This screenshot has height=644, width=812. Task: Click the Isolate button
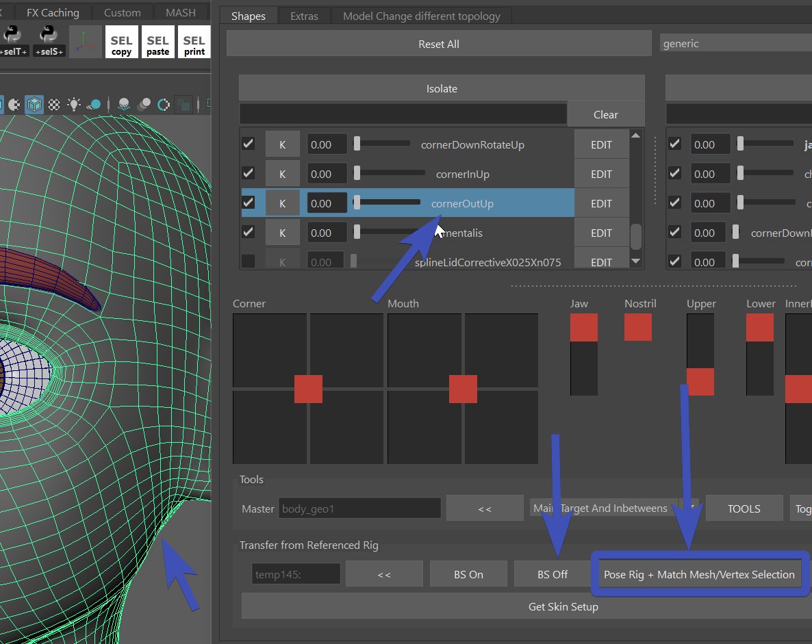point(442,88)
